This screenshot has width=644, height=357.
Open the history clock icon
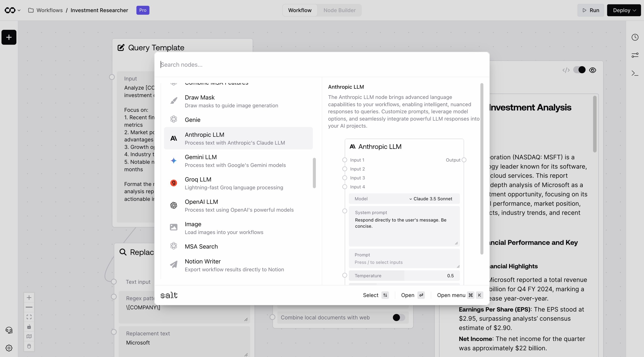635,37
